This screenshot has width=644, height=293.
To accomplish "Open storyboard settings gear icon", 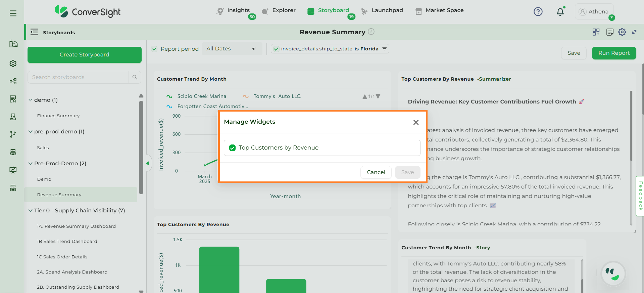I will 622,32.
